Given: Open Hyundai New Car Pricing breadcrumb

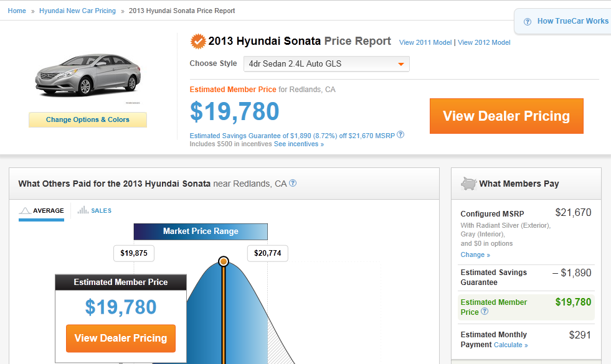Looking at the screenshot, I should tap(78, 11).
